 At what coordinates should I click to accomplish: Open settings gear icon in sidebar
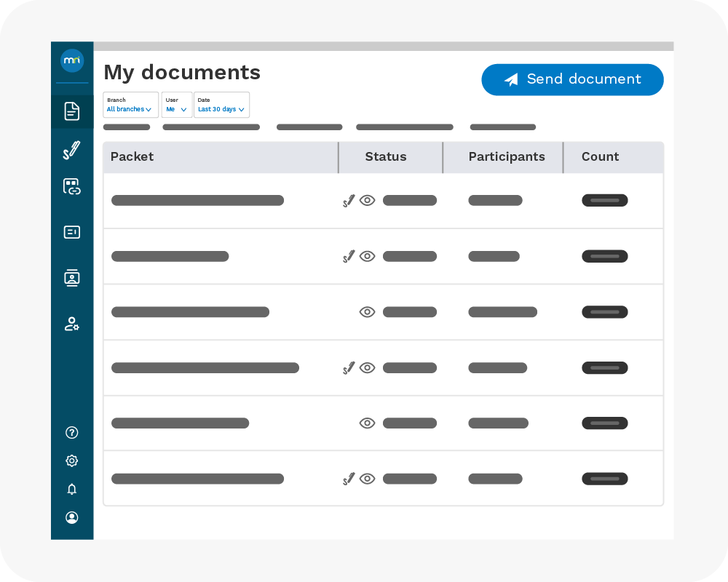point(71,461)
